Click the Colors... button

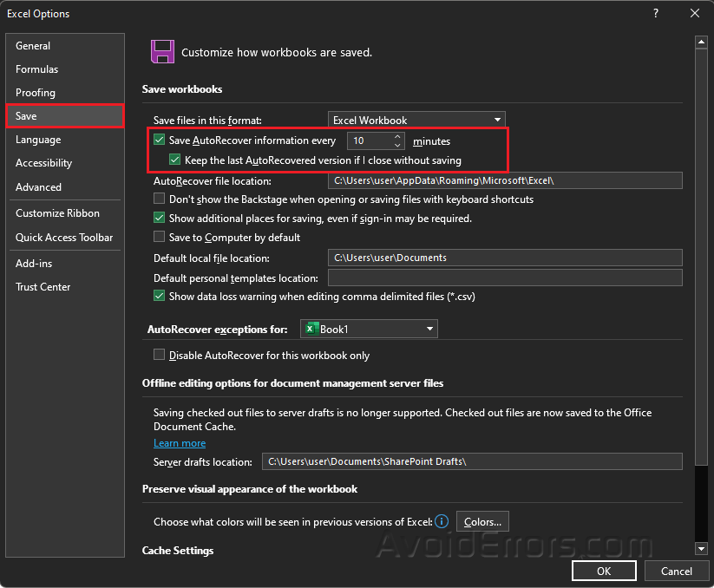(482, 521)
